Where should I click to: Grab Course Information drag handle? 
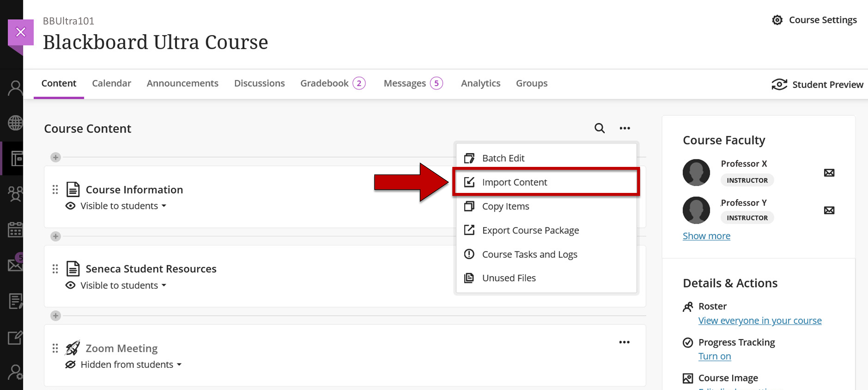pos(55,190)
